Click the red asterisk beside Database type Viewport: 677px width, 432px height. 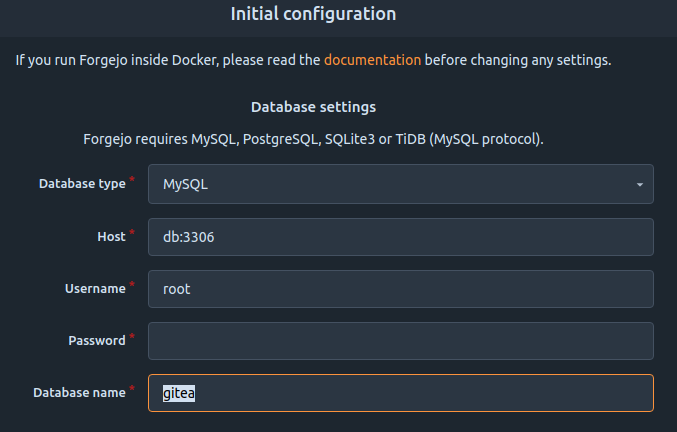(132, 179)
